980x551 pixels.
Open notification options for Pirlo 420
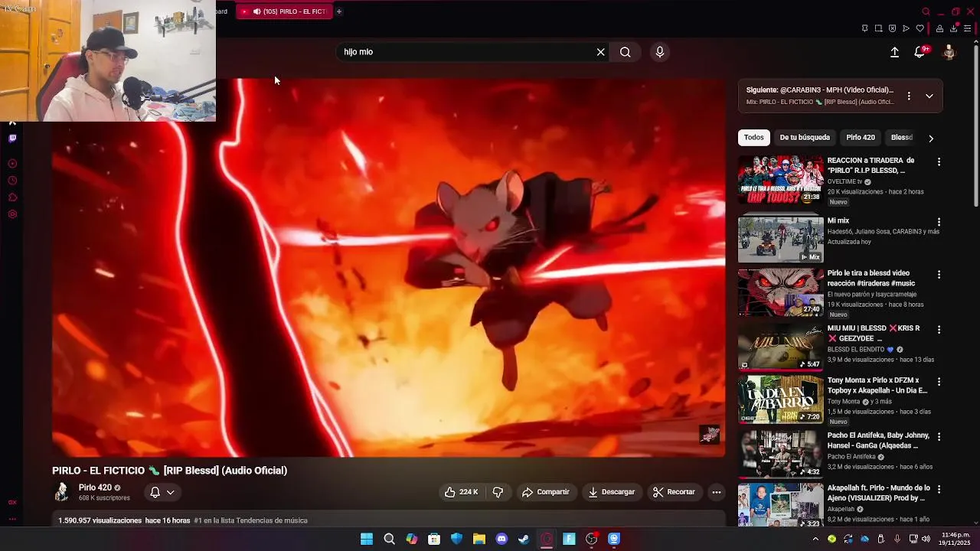(162, 492)
